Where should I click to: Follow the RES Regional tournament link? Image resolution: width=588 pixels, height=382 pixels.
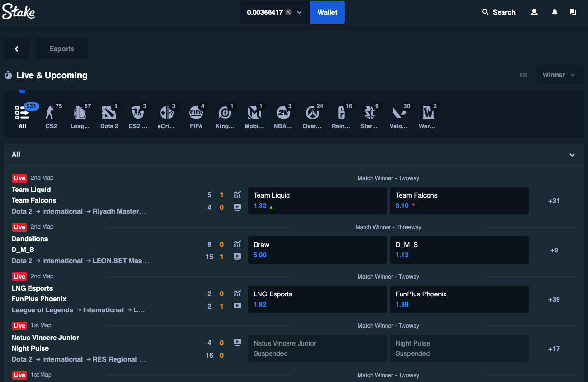tap(119, 359)
